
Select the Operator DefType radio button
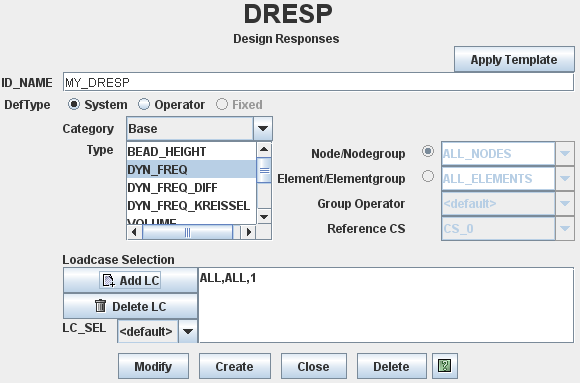[x=144, y=104]
